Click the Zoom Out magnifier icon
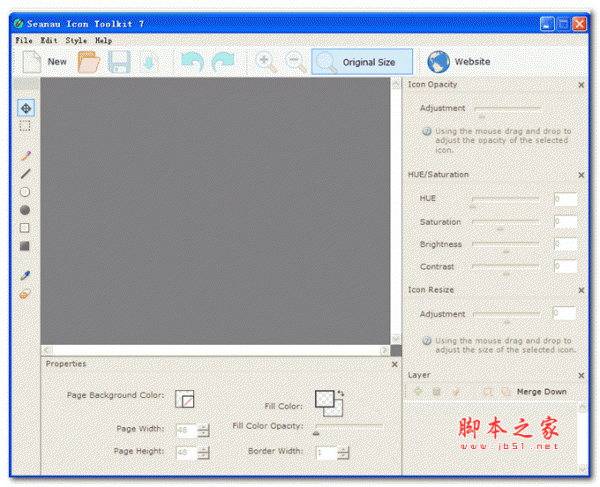Image resolution: width=600 pixels, height=487 pixels. tap(296, 62)
